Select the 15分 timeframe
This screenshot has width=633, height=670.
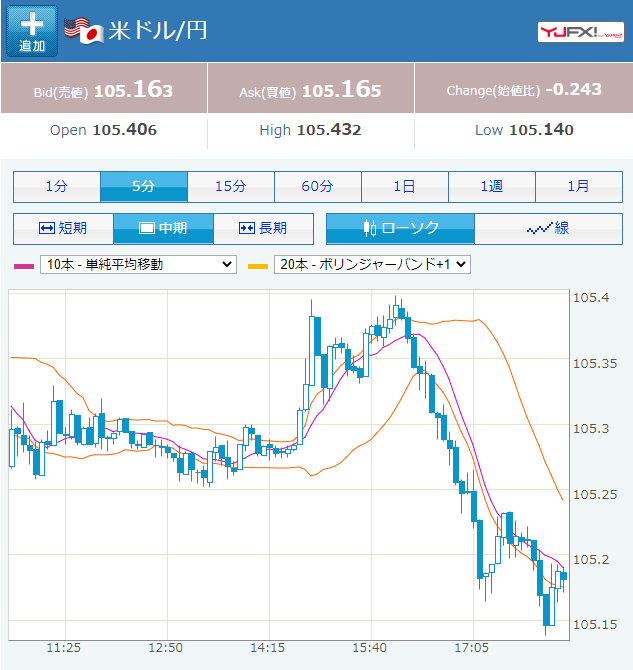[x=231, y=187]
